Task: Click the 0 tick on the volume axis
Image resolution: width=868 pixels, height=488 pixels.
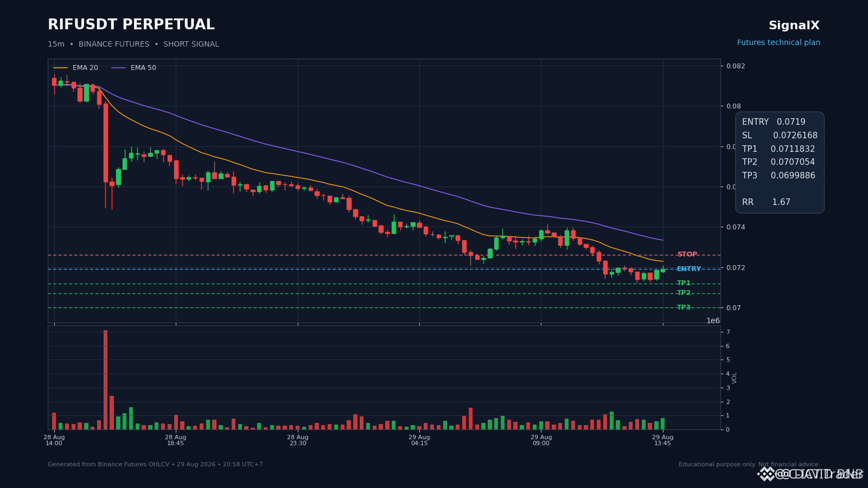Action: pos(728,429)
